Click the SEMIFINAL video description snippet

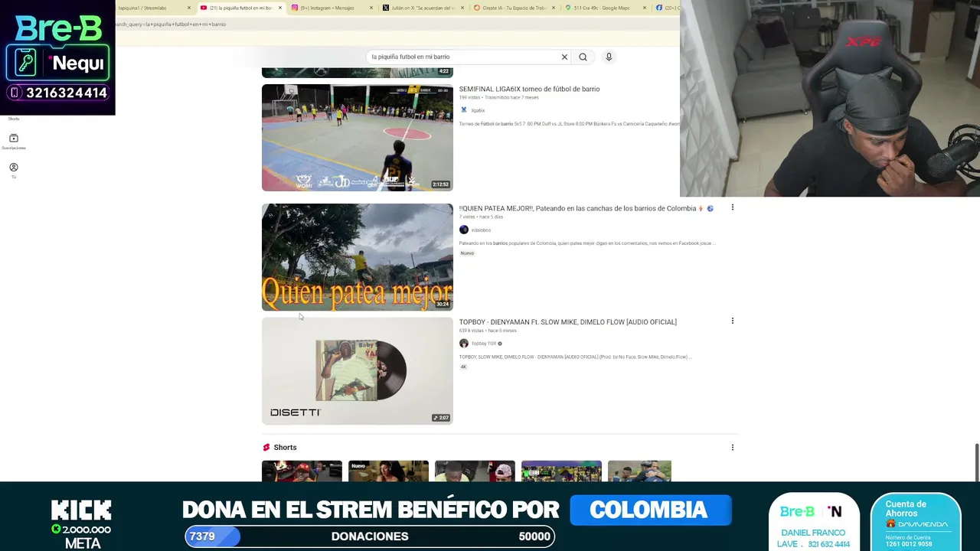[x=569, y=124]
